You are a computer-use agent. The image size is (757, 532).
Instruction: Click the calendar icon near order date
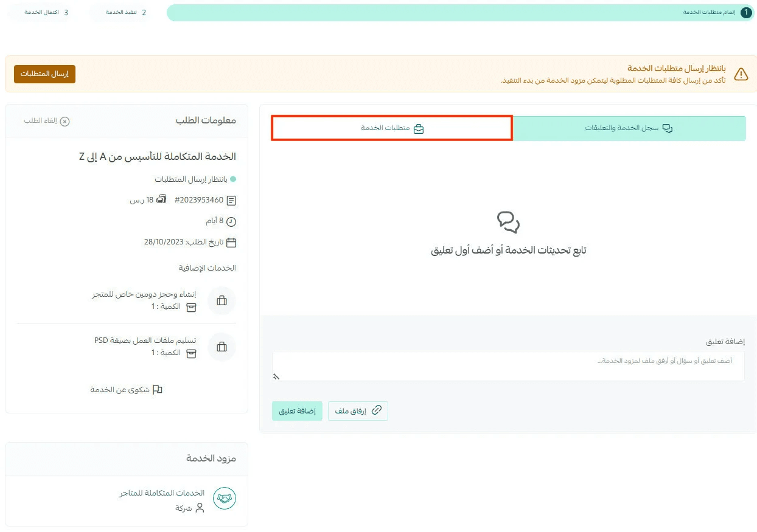pos(231,242)
